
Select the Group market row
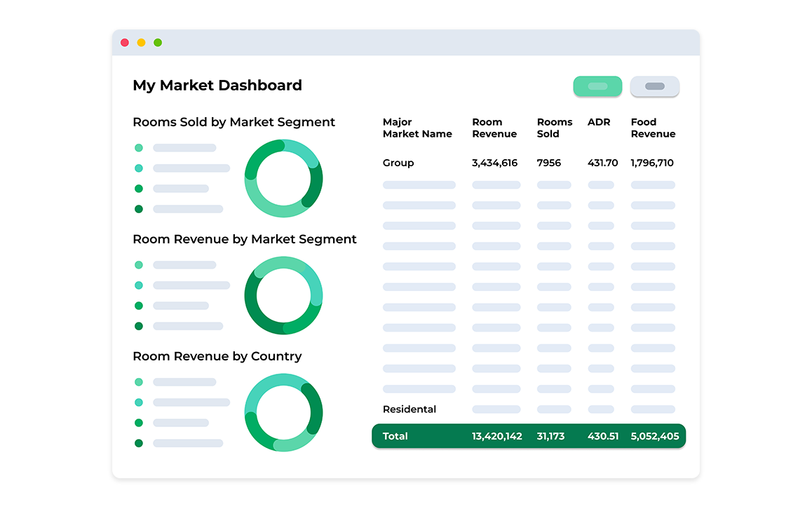pyautogui.click(x=398, y=163)
